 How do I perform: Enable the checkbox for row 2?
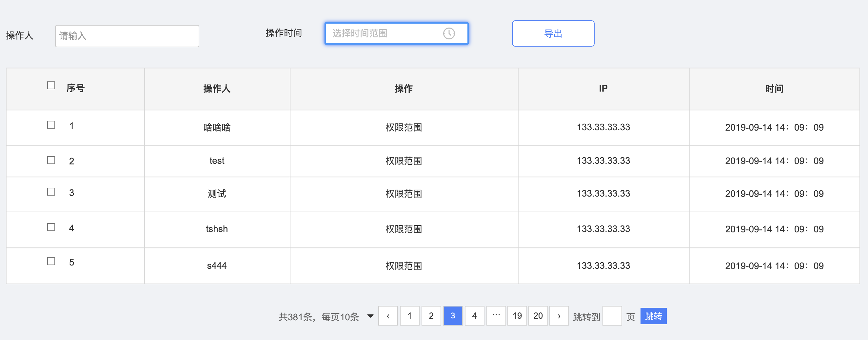[51, 160]
